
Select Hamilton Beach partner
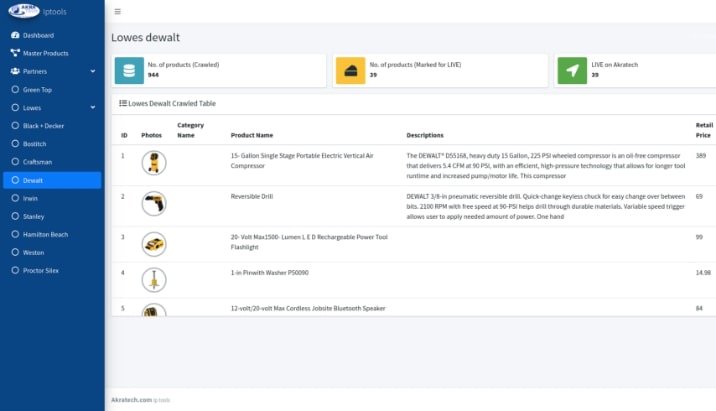(45, 234)
